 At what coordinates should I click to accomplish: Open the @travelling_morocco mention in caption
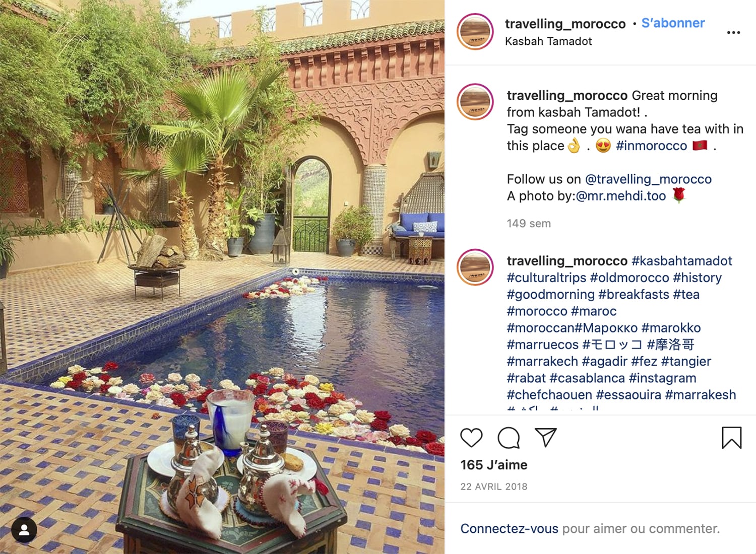[x=648, y=179]
